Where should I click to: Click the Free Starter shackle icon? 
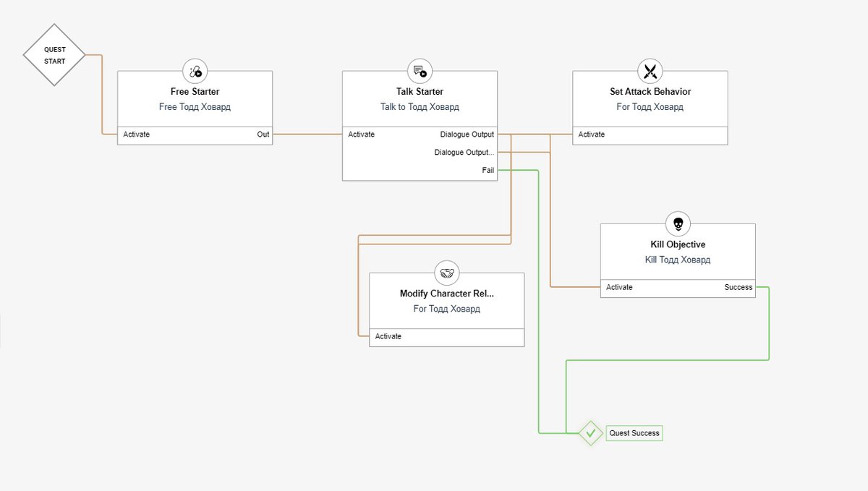click(x=195, y=71)
